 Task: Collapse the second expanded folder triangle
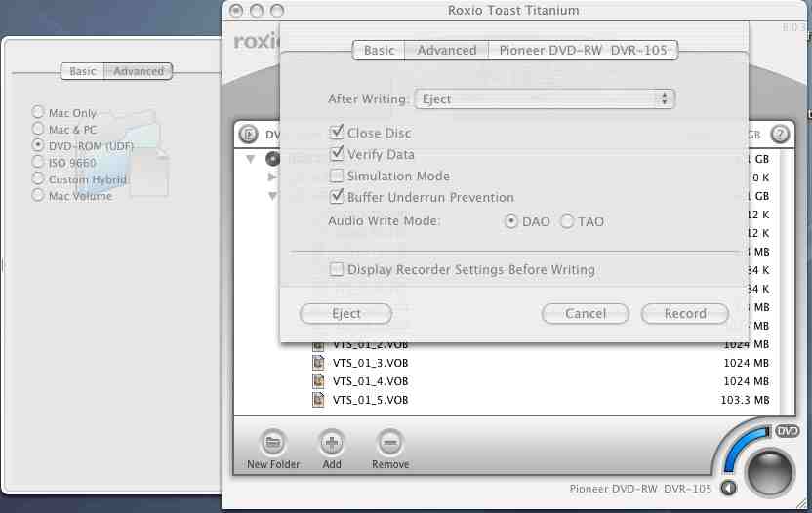tap(272, 196)
